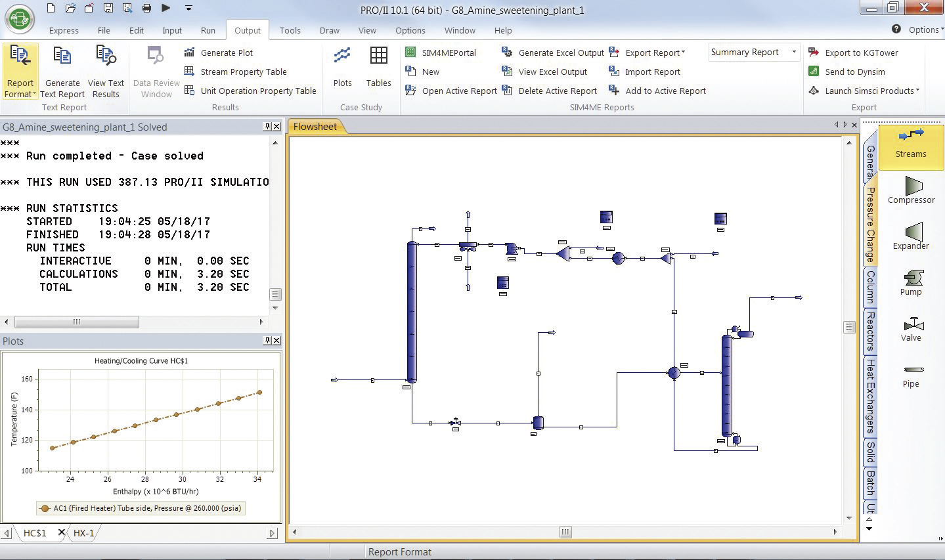The image size is (945, 560).
Task: Toggle pin on the run output panel
Action: click(x=267, y=127)
